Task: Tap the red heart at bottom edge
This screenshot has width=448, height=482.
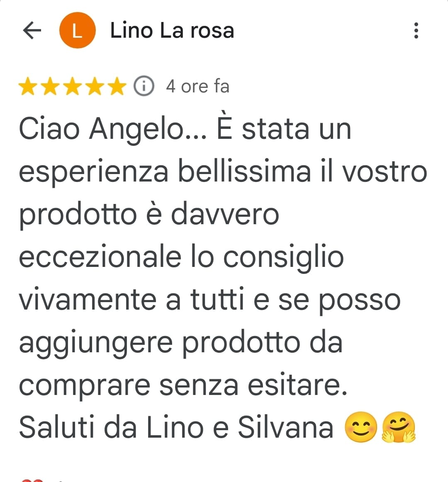Action: point(32,480)
